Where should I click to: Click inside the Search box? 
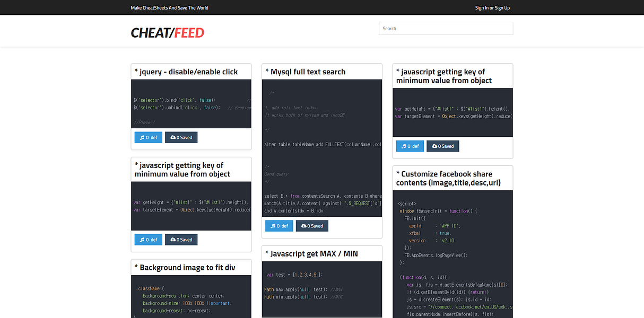coord(446,28)
